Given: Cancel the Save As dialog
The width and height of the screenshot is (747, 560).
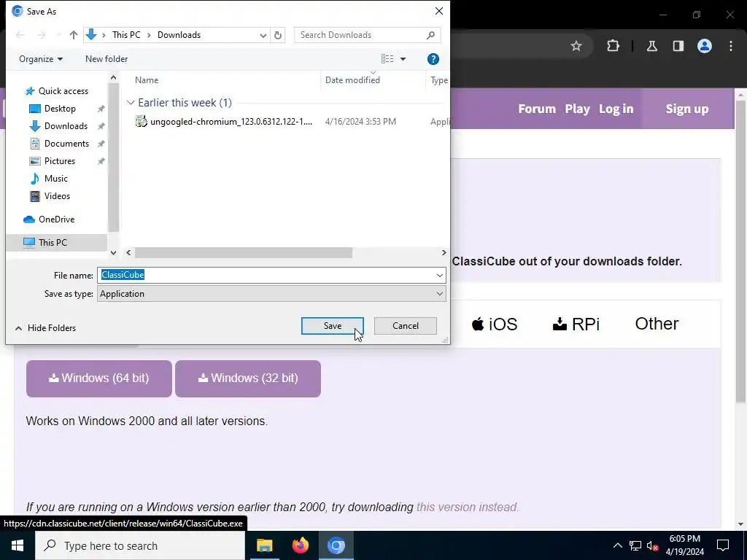Looking at the screenshot, I should point(406,326).
